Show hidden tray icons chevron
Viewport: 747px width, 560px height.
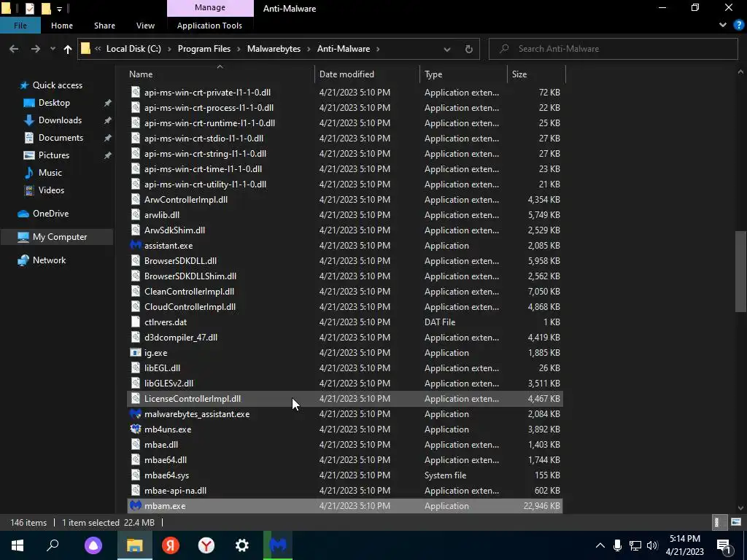tap(600, 545)
